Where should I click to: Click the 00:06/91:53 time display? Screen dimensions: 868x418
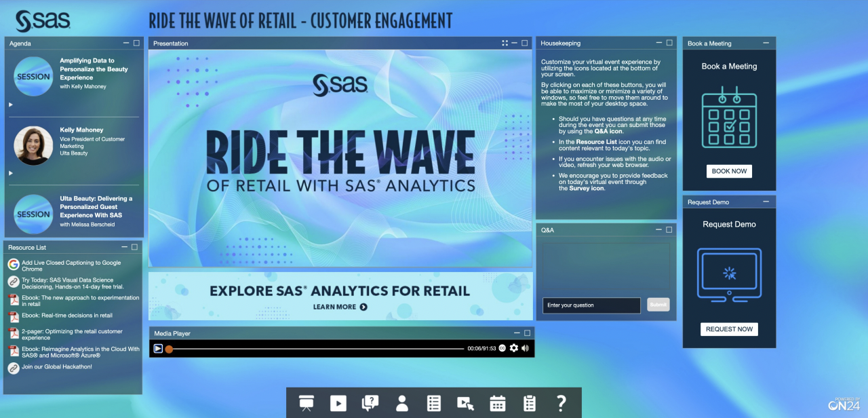pos(481,349)
